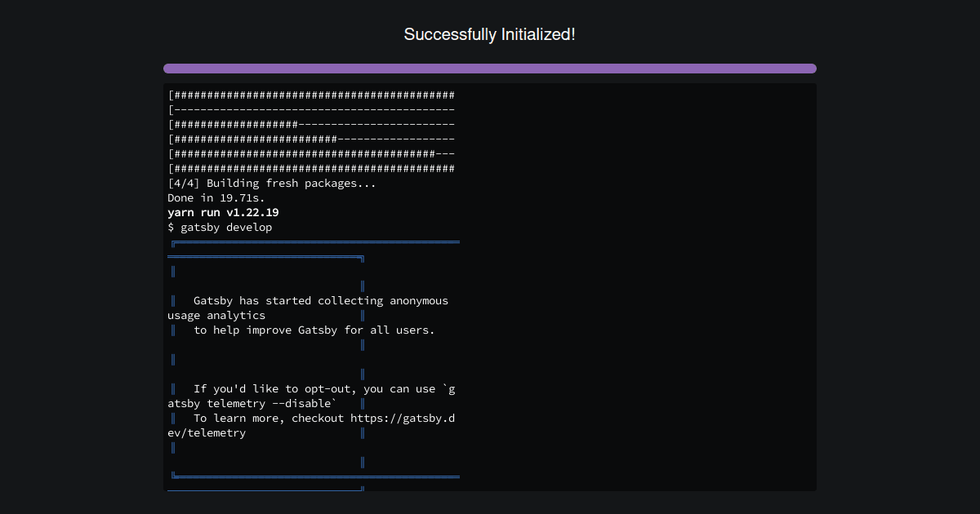The height and width of the screenshot is (514, 980).
Task: Click the purple initialization progress bar
Action: click(x=490, y=69)
